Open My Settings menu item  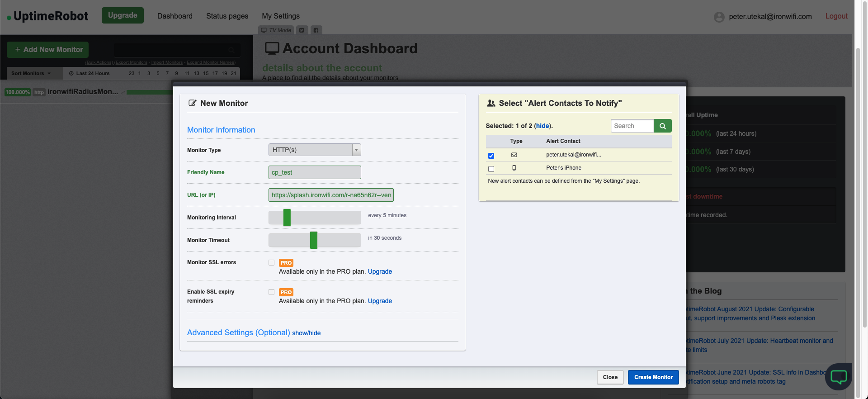point(281,16)
